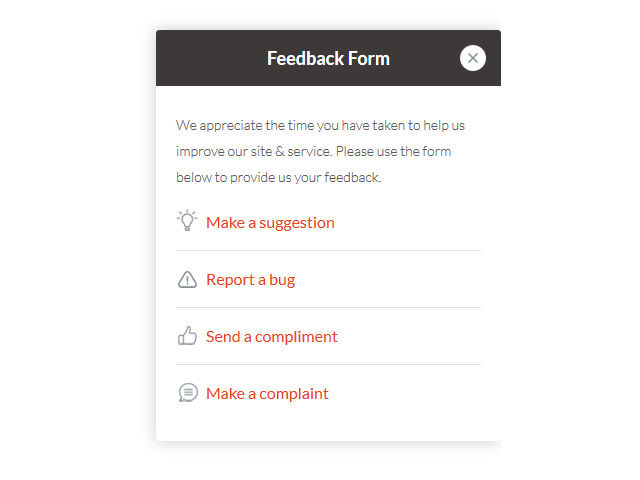The height and width of the screenshot is (480, 640).
Task: Click the "below to provide us your feedback" line
Action: tap(279, 178)
